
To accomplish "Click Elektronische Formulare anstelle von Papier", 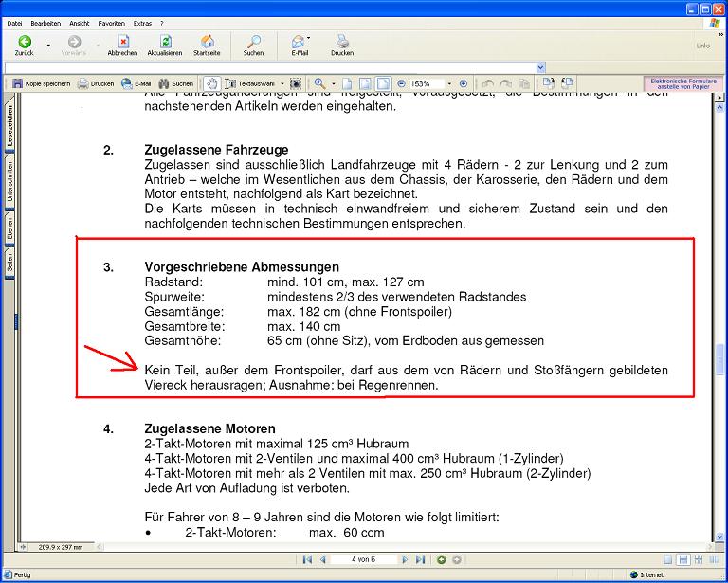I will click(x=683, y=84).
